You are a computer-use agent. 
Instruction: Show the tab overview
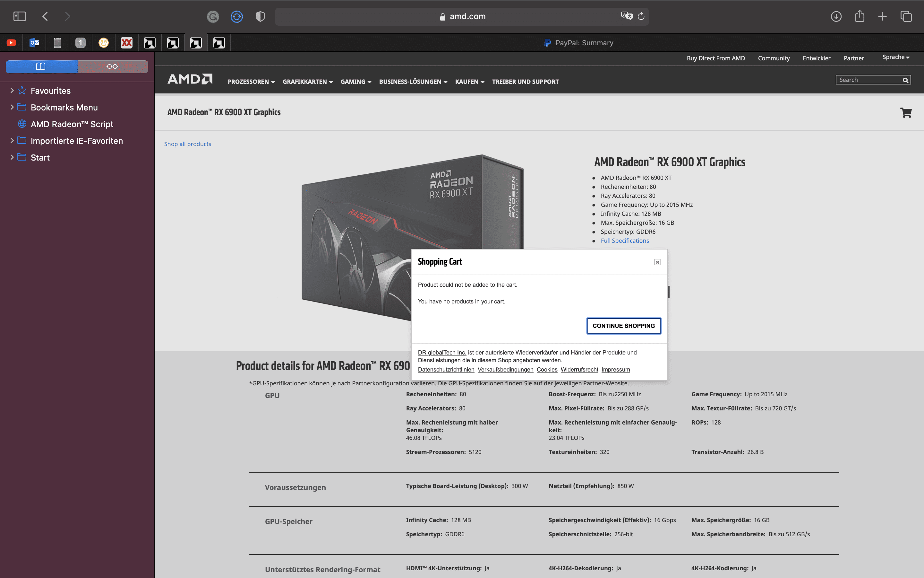tap(906, 16)
